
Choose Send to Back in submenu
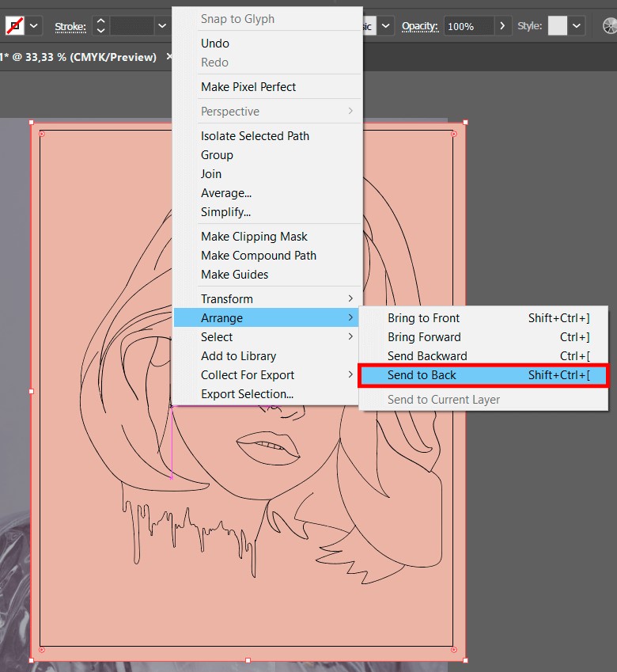[x=483, y=375]
